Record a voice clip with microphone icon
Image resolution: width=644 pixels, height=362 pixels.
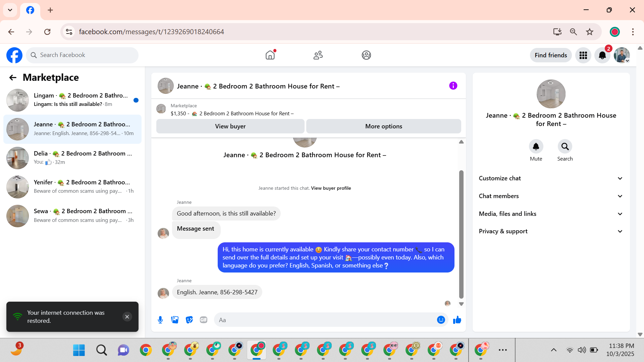point(160,320)
